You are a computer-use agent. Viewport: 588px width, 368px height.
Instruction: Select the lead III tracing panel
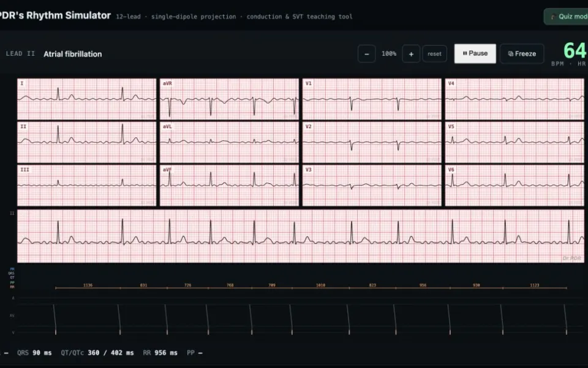pyautogui.click(x=86, y=185)
